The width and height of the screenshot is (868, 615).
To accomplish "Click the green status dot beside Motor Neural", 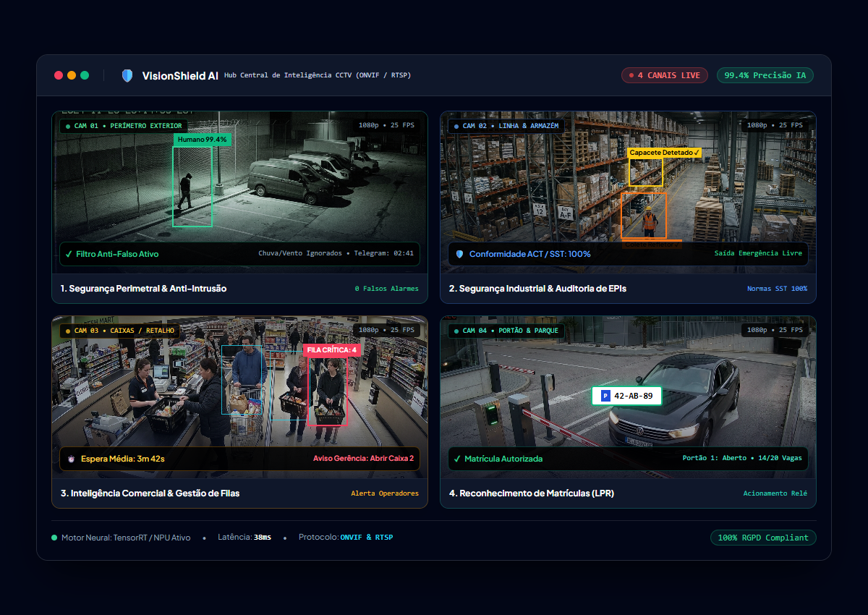I will [54, 538].
